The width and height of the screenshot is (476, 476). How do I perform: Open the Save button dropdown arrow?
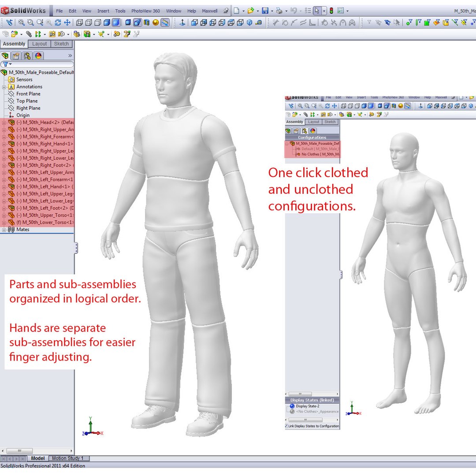(271, 11)
